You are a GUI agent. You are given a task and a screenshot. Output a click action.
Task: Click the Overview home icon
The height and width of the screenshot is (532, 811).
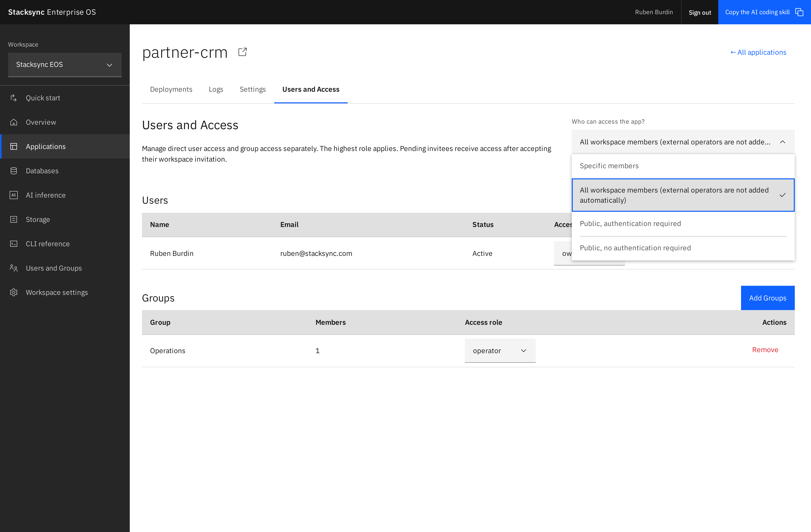pos(14,122)
